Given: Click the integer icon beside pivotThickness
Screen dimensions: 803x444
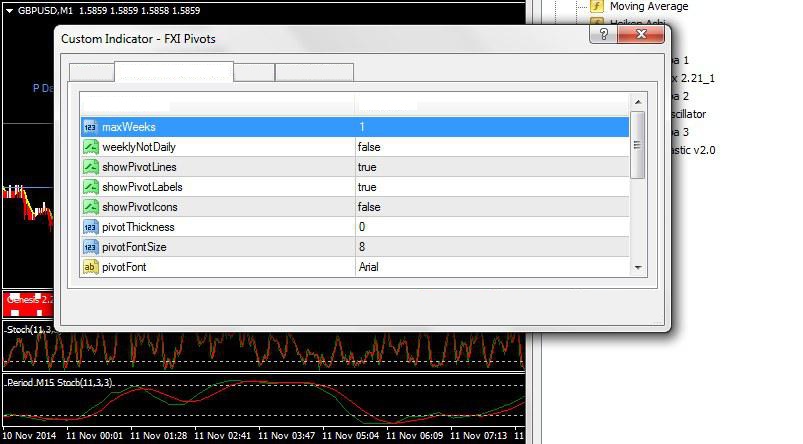Looking at the screenshot, I should (90, 227).
